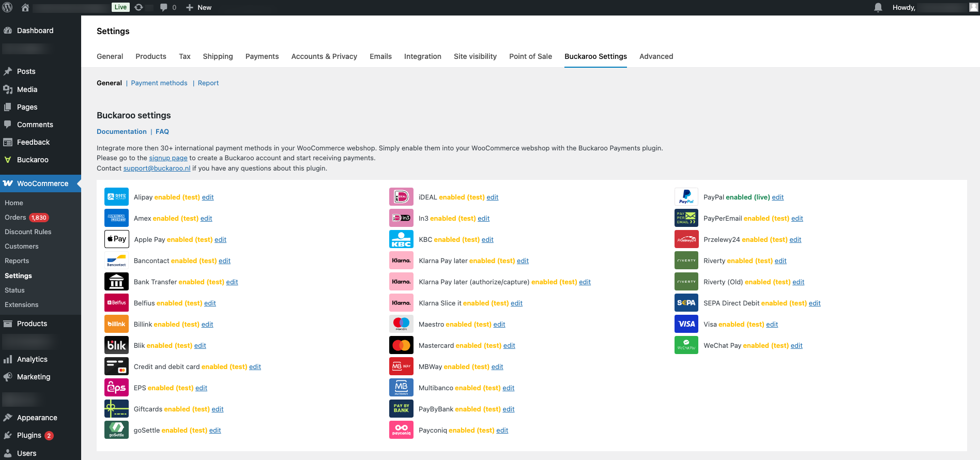980x460 pixels.
Task: Click the Bancontact logo icon
Action: [x=116, y=260]
